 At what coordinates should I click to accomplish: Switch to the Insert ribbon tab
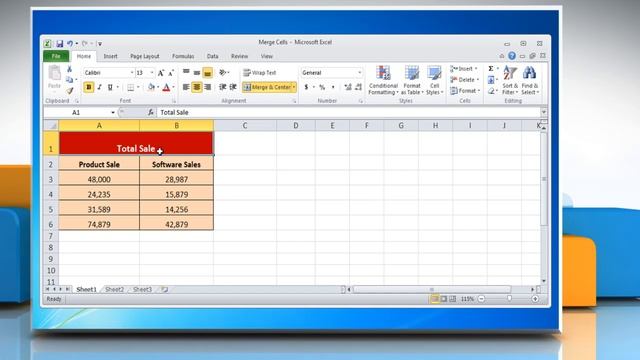110,56
